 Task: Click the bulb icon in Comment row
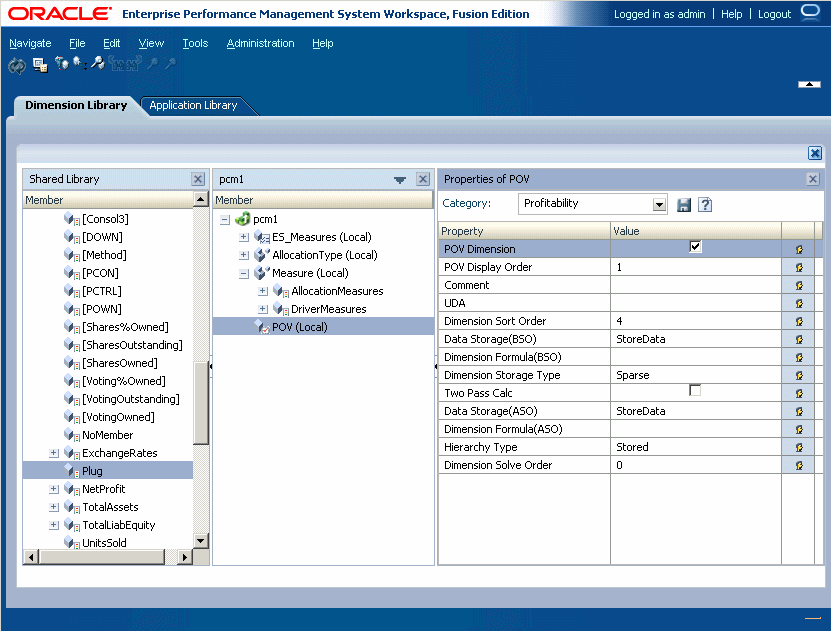(799, 286)
